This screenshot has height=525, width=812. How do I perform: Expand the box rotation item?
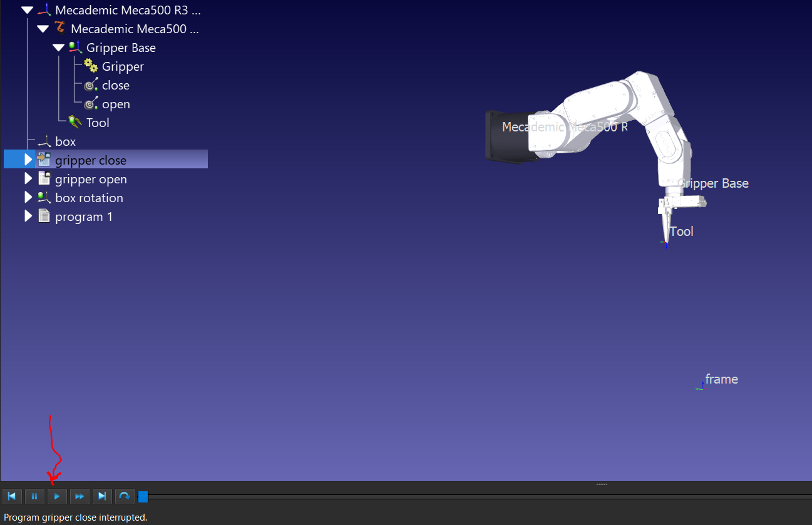28,198
